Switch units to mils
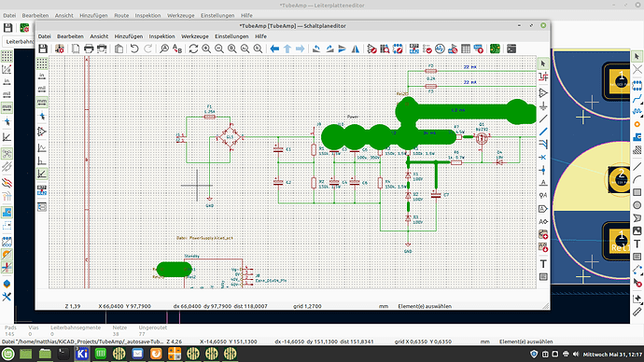The width and height of the screenshot is (644, 362). pyautogui.click(x=42, y=89)
